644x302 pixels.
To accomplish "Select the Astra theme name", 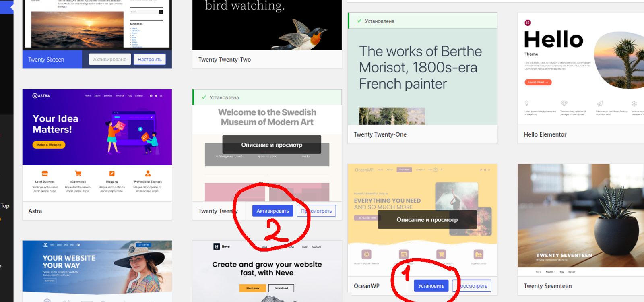I will (x=35, y=211).
